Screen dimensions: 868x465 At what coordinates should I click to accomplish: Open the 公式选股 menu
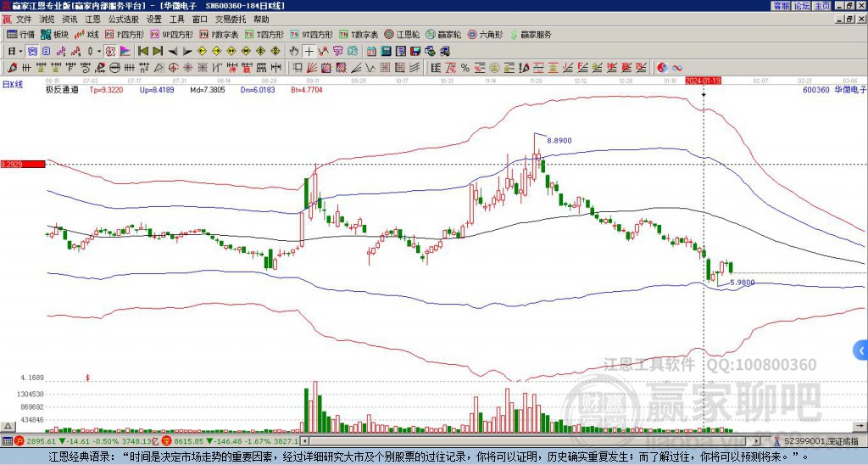tap(124, 20)
